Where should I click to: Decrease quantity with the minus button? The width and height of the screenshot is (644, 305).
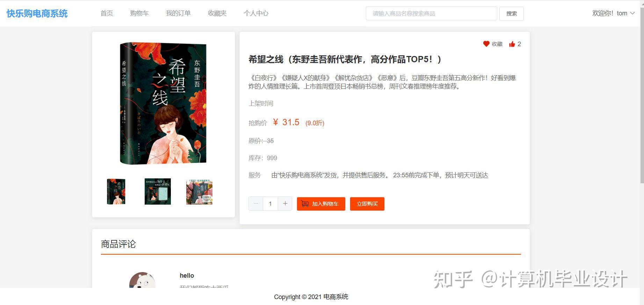point(256,204)
